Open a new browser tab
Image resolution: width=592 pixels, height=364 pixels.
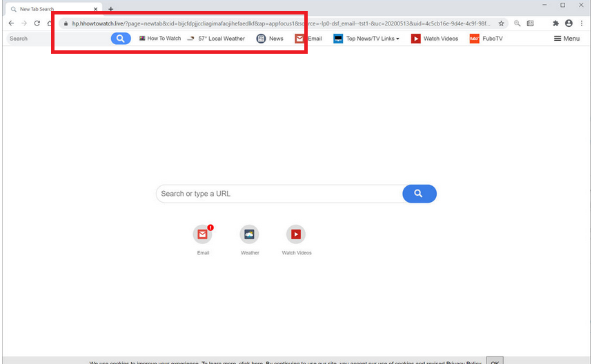[x=110, y=9]
